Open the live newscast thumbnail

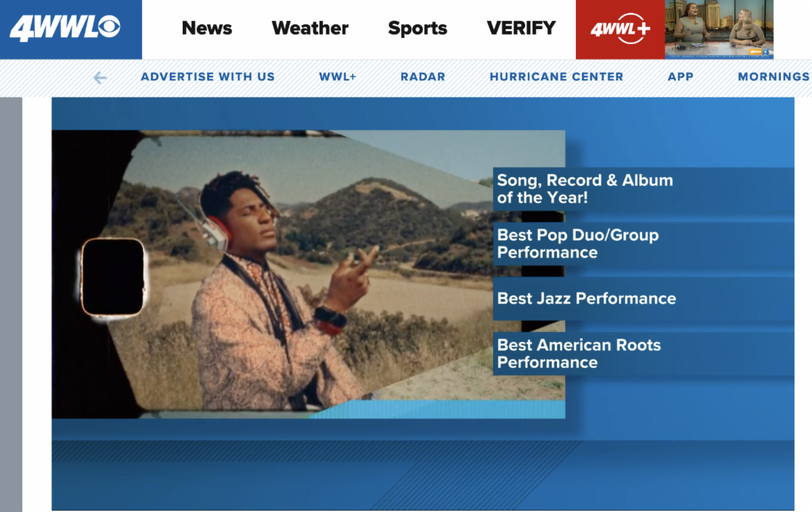coord(719,30)
